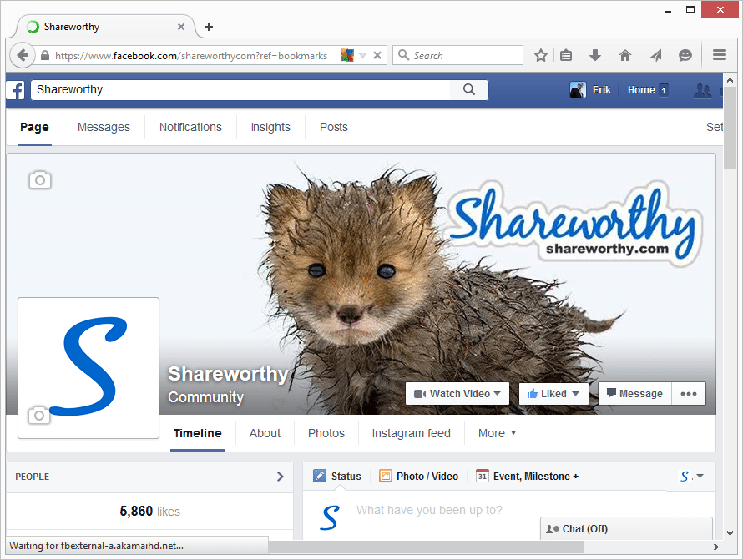The width and height of the screenshot is (743, 560).
Task: Click the Facebook search field containing Shareworthy
Action: (240, 89)
